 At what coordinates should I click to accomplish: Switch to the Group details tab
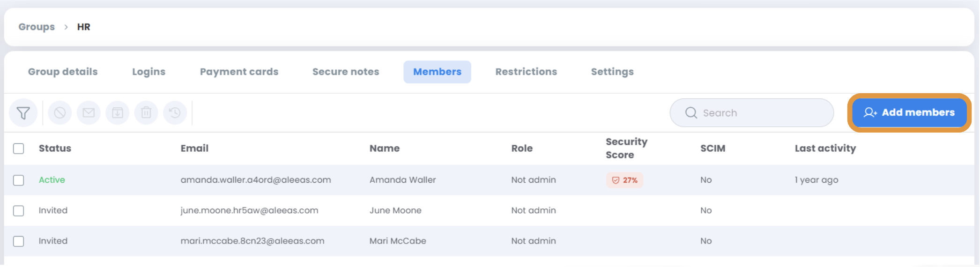(63, 72)
